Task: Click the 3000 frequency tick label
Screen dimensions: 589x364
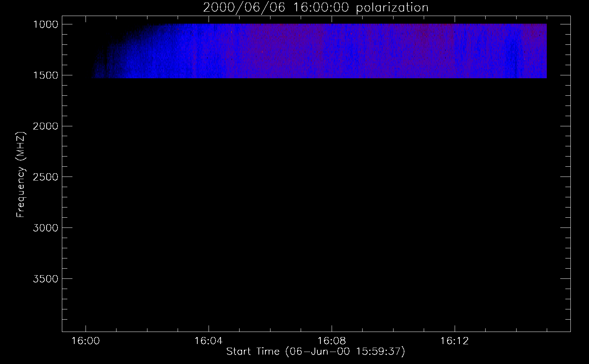Action: (x=46, y=228)
